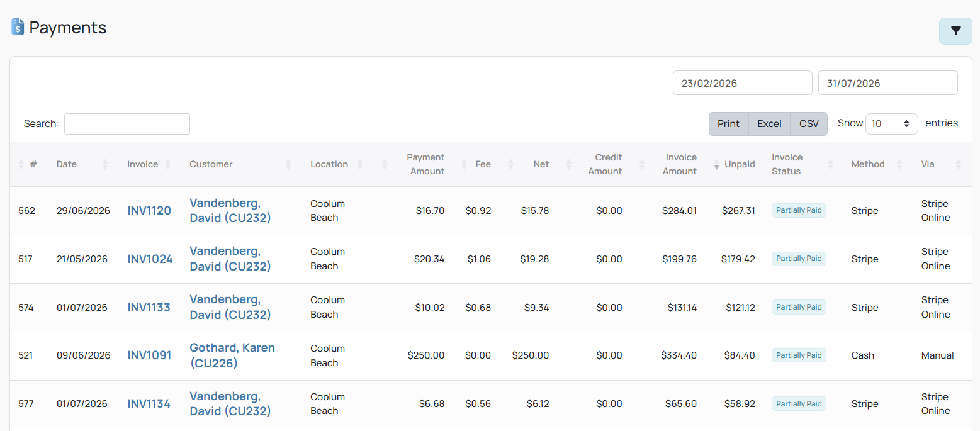This screenshot has width=980, height=431.
Task: Open invoice INV1024
Action: (x=150, y=259)
